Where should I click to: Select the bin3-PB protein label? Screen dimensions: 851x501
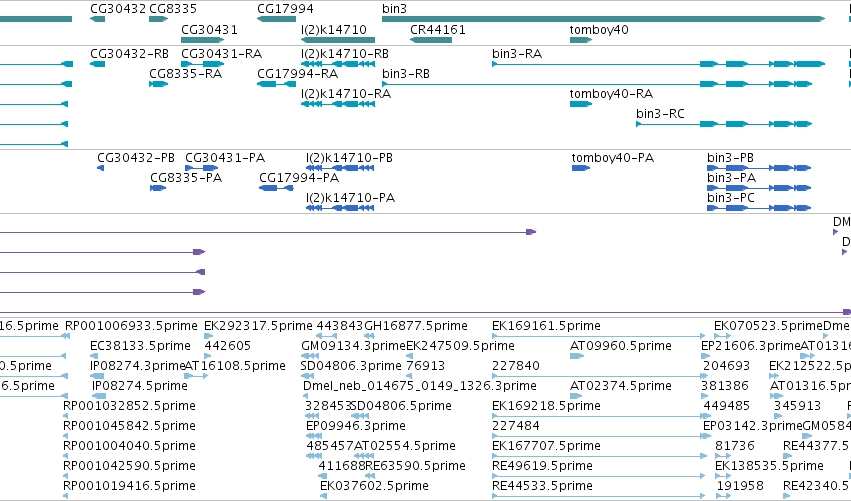point(730,157)
